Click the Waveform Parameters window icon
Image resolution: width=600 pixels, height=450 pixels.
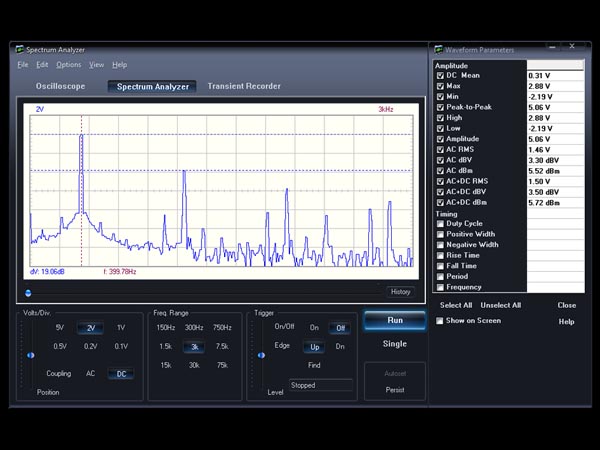point(438,49)
